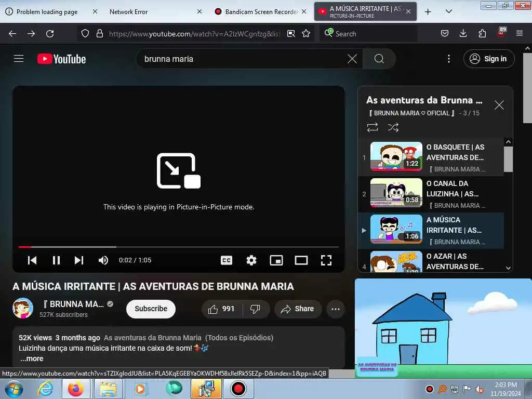Image resolution: width=532 pixels, height=399 pixels.
Task: Click the playlist scroll down arrow
Action: [x=508, y=268]
